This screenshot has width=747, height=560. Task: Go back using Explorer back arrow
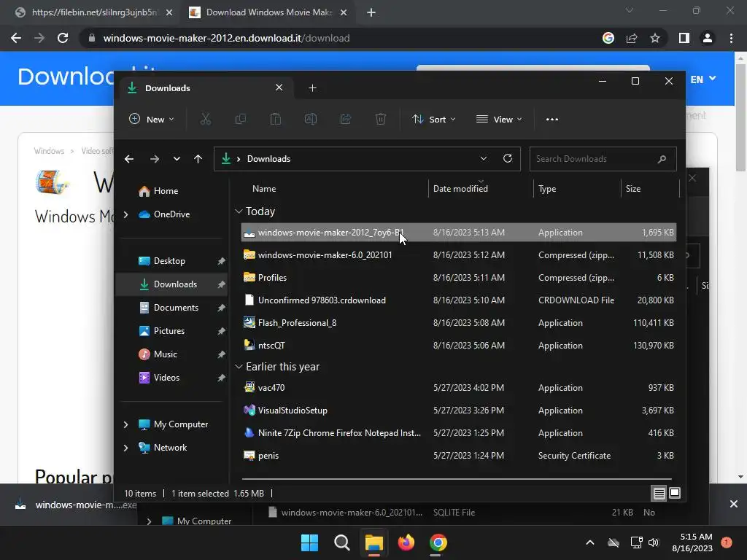click(129, 158)
